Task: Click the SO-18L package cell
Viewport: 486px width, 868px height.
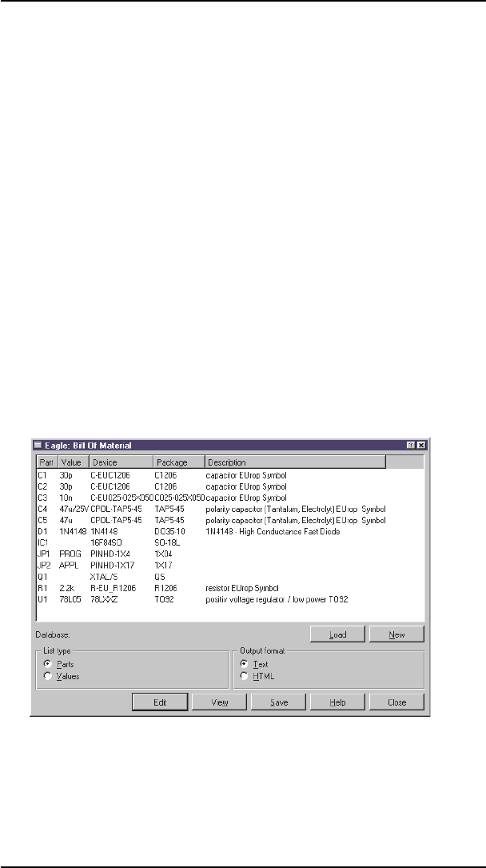Action: click(x=168, y=542)
